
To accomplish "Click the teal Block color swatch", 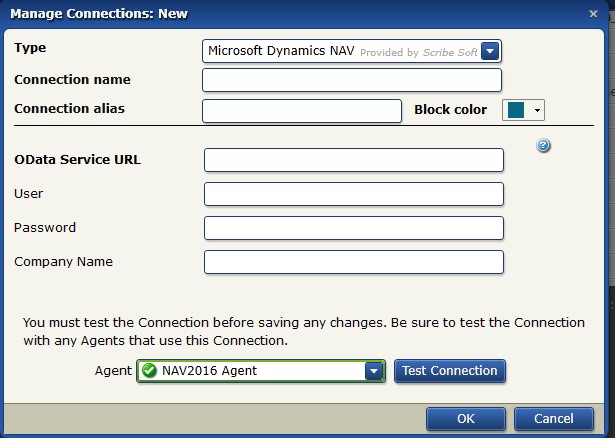I will click(517, 110).
